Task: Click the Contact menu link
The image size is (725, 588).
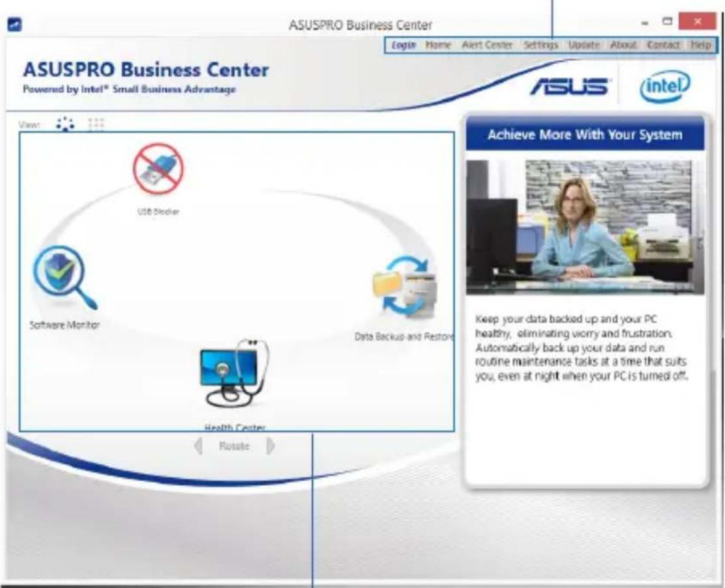Action: (x=663, y=45)
